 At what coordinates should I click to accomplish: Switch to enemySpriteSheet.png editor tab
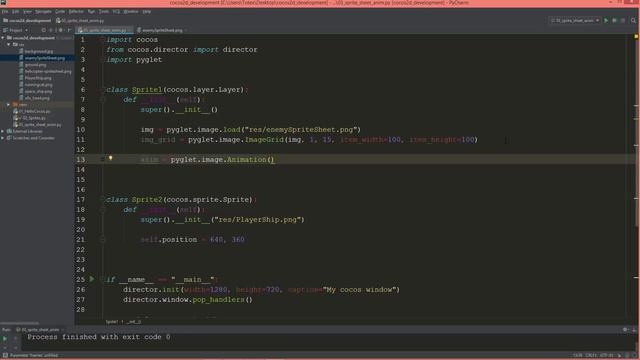pyautogui.click(x=162, y=30)
